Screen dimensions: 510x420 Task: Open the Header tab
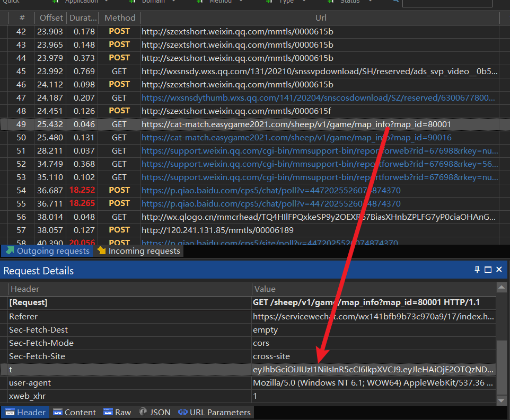(x=25, y=412)
